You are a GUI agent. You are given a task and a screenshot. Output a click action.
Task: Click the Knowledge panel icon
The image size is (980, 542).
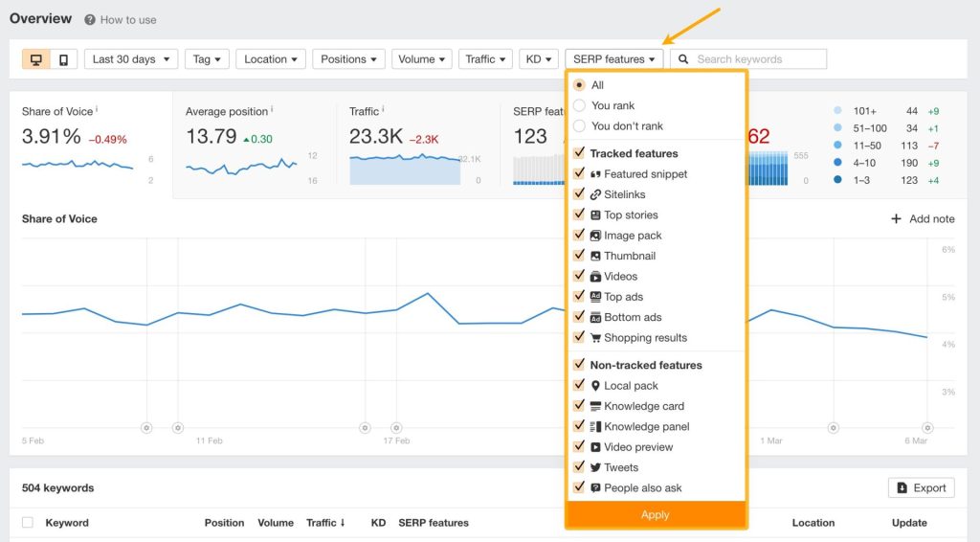[x=595, y=426]
